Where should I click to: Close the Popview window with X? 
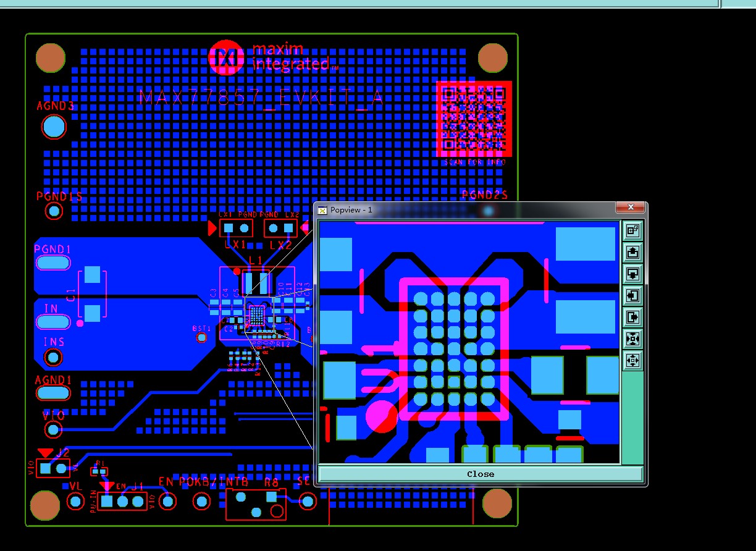pyautogui.click(x=631, y=208)
